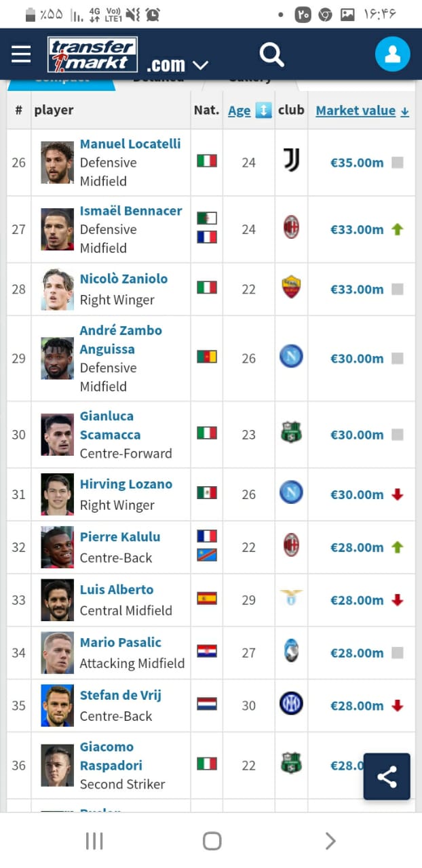422x868 pixels.
Task: Click the AS Roma club crest
Action: (291, 288)
